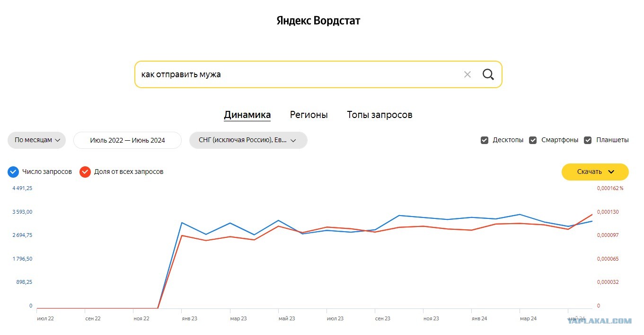Click the 0,000130 right axis label
Image resolution: width=644 pixels, height=335 pixels.
click(608, 212)
